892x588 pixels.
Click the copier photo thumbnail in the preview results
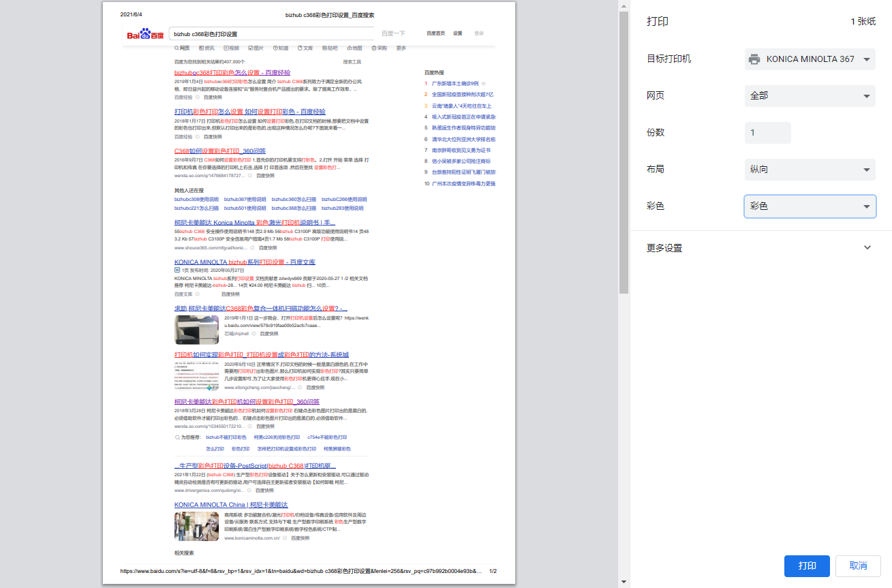196,329
